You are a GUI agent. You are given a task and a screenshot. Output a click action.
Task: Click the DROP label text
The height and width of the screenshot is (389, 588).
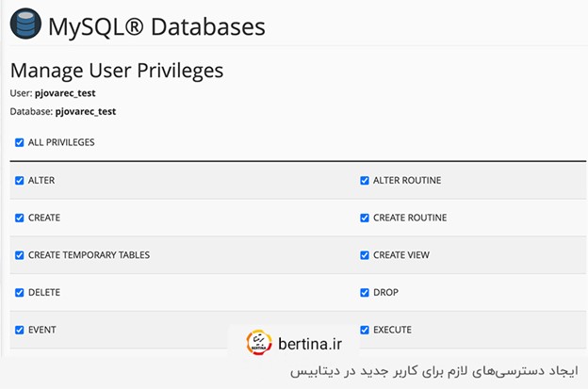[385, 292]
